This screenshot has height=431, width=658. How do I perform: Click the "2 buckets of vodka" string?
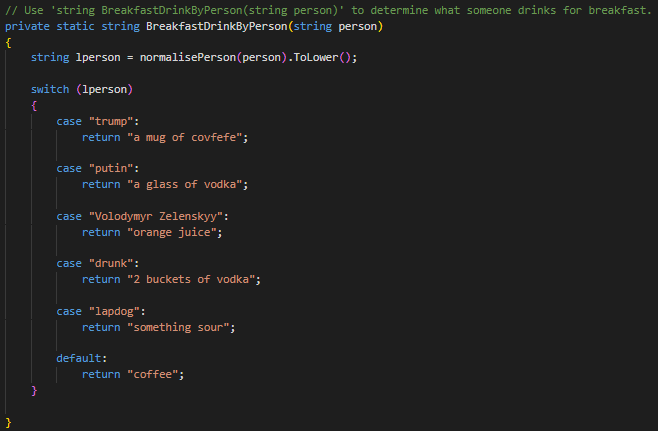[x=191, y=279]
